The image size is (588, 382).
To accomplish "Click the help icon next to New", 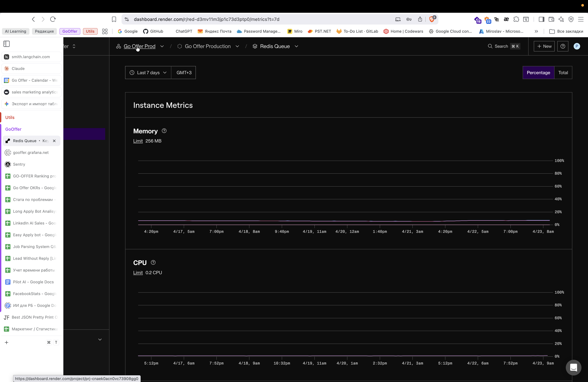I will click(563, 46).
